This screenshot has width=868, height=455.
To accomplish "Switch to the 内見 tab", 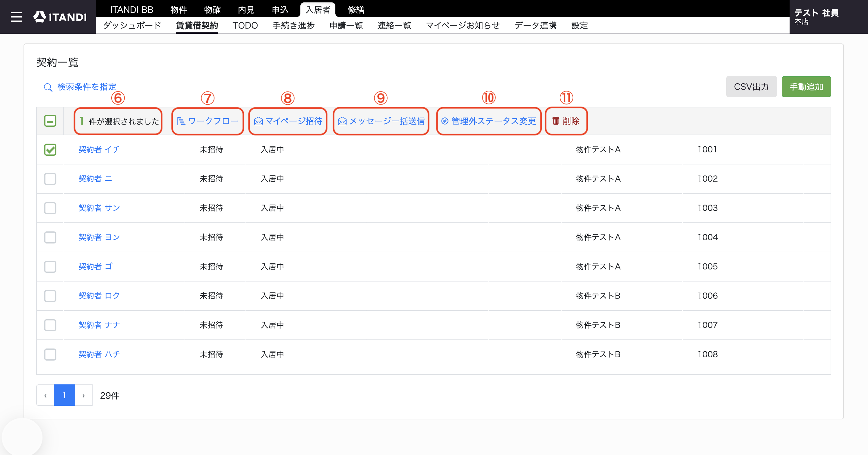I will [x=246, y=10].
